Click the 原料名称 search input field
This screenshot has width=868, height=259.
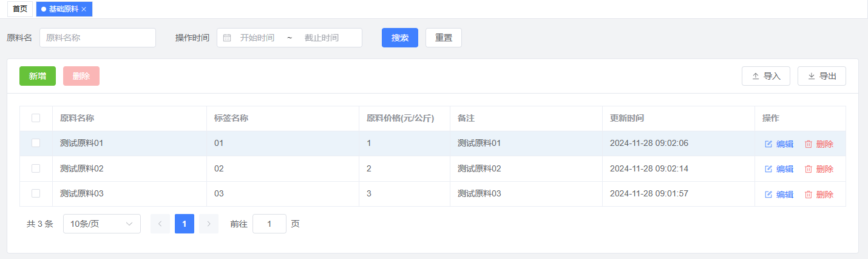coord(98,38)
